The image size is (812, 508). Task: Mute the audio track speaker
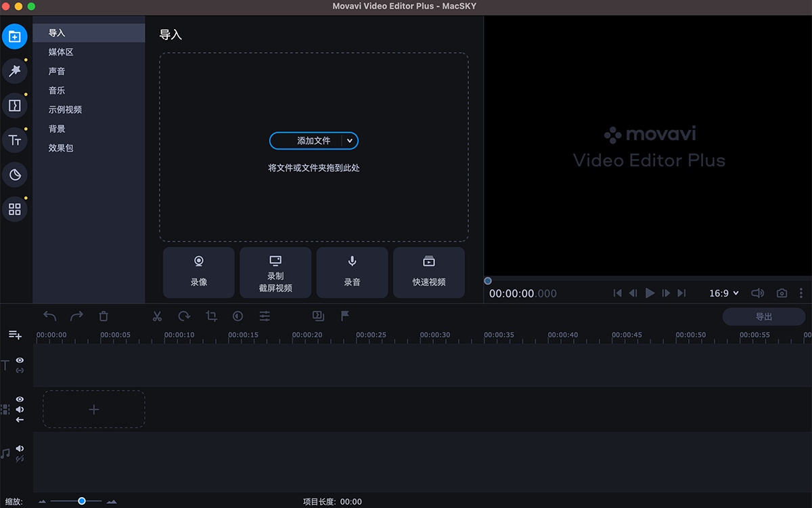click(x=20, y=448)
